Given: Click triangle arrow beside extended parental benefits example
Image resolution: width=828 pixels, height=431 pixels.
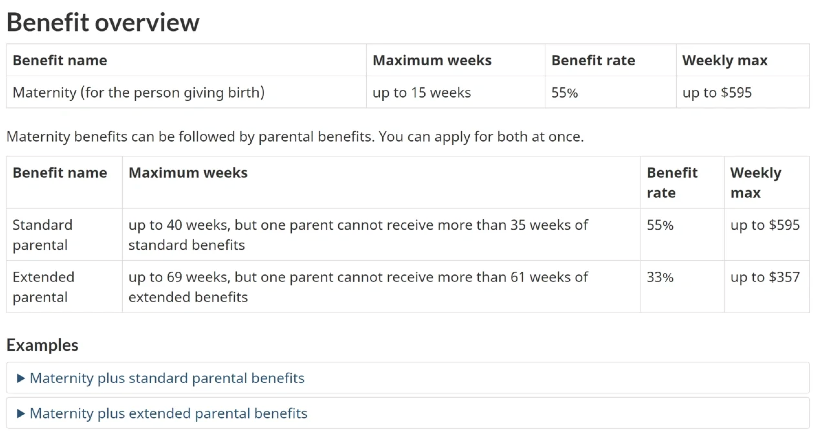Looking at the screenshot, I should (x=21, y=413).
